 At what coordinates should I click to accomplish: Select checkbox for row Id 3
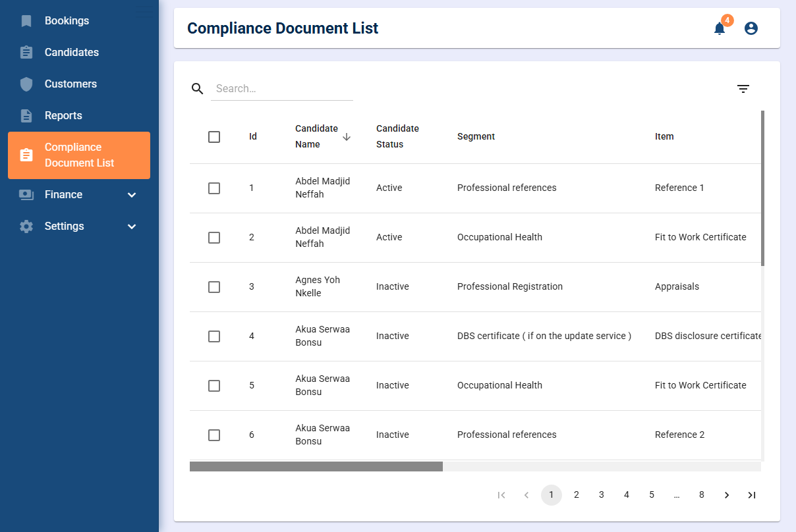214,287
